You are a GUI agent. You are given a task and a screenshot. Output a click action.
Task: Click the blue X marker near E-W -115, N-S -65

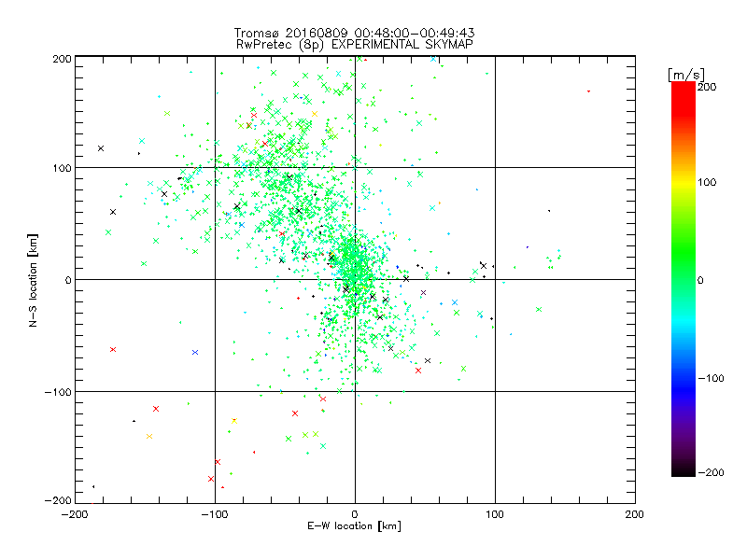click(195, 353)
